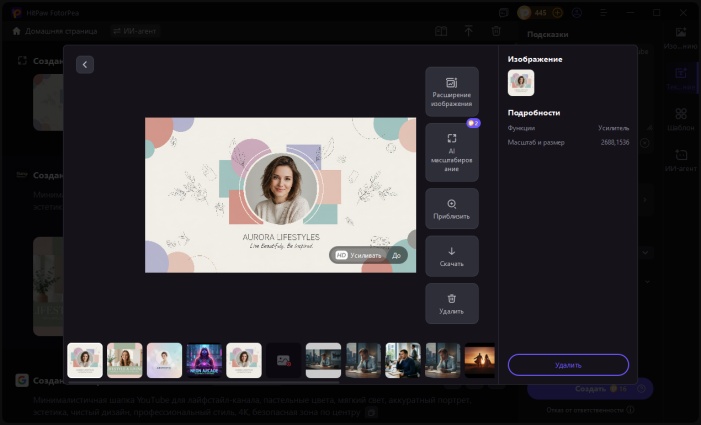This screenshot has height=425, width=701.
Task: Pick the sunset silhouette thumbnail
Action: 478,360
